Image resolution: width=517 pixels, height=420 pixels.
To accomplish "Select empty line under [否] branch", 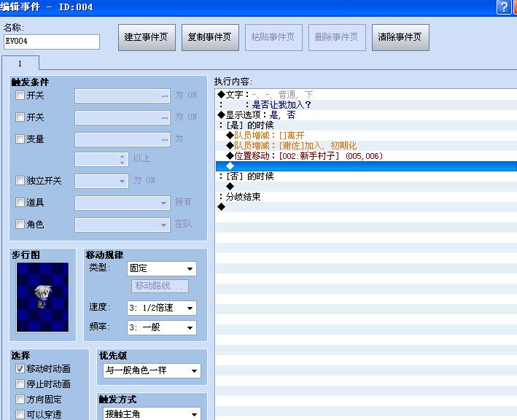I will (366, 187).
